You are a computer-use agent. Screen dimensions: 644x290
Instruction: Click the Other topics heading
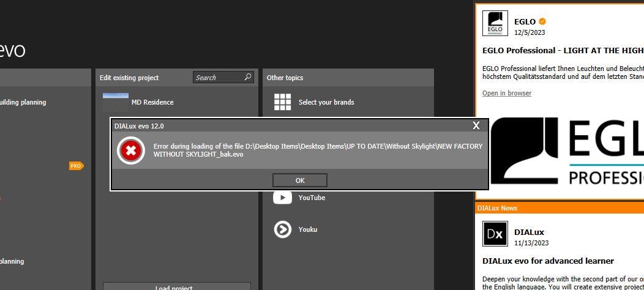coord(285,78)
